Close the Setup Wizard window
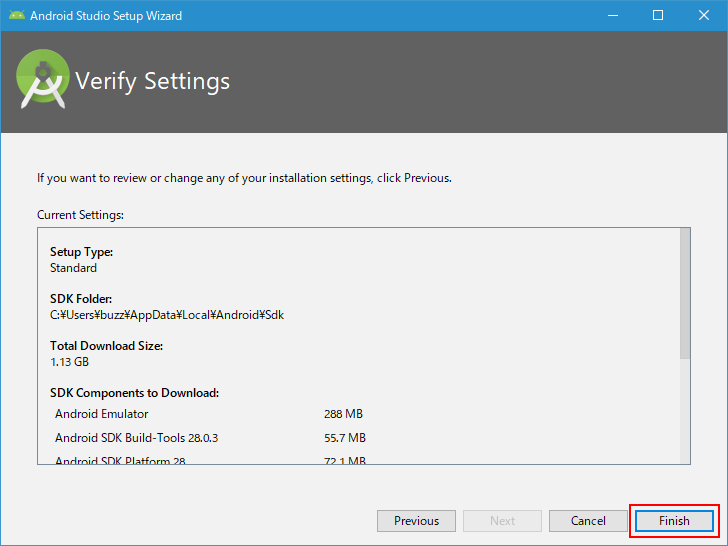The height and width of the screenshot is (546, 728). pos(704,15)
